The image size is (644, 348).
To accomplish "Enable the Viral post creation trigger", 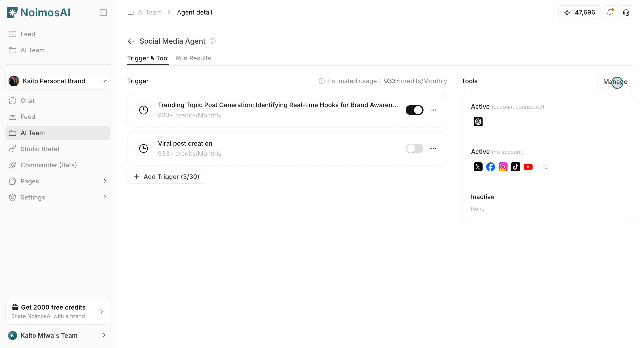I will click(415, 149).
